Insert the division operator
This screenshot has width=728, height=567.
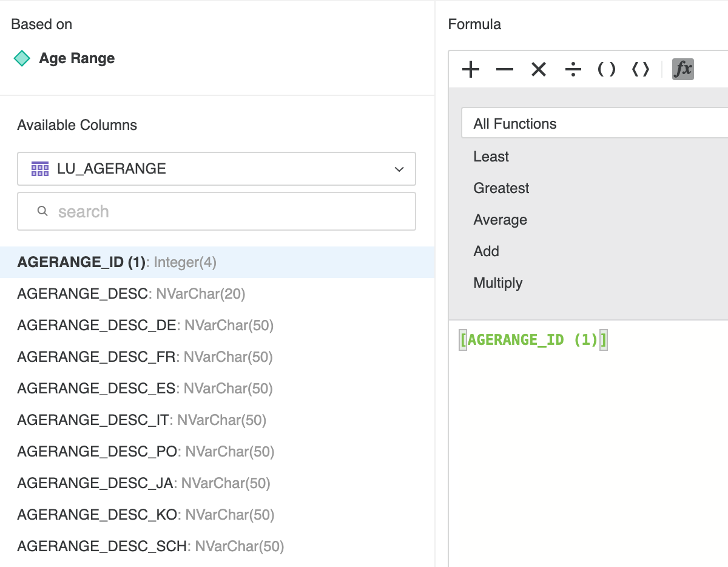(573, 70)
